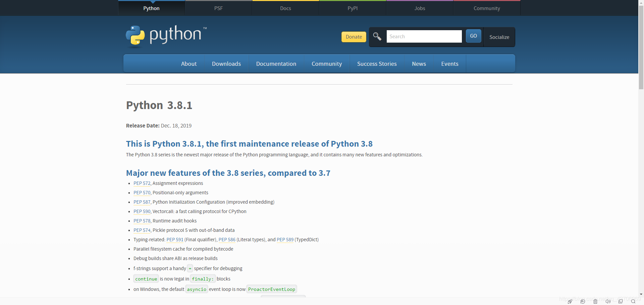Switch to the Python top tab
Screen dimensions: 644x305
click(152, 8)
